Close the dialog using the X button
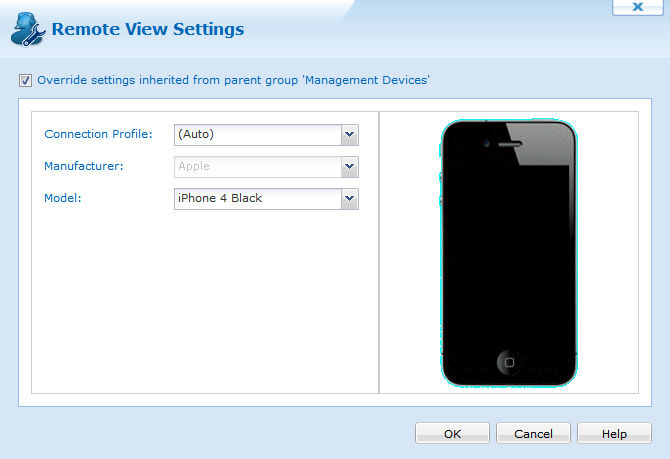Image resolution: width=670 pixels, height=459 pixels. point(638,7)
